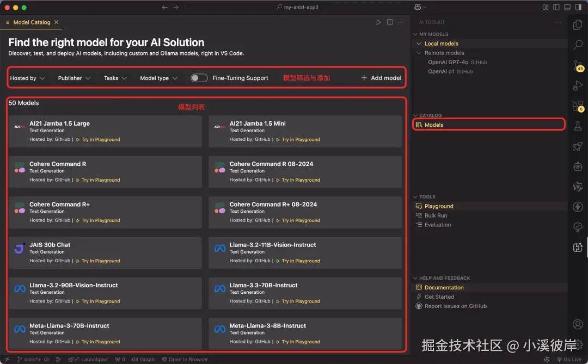Open the Search view in the activity bar
The height and width of the screenshot is (364, 588).
578,45
